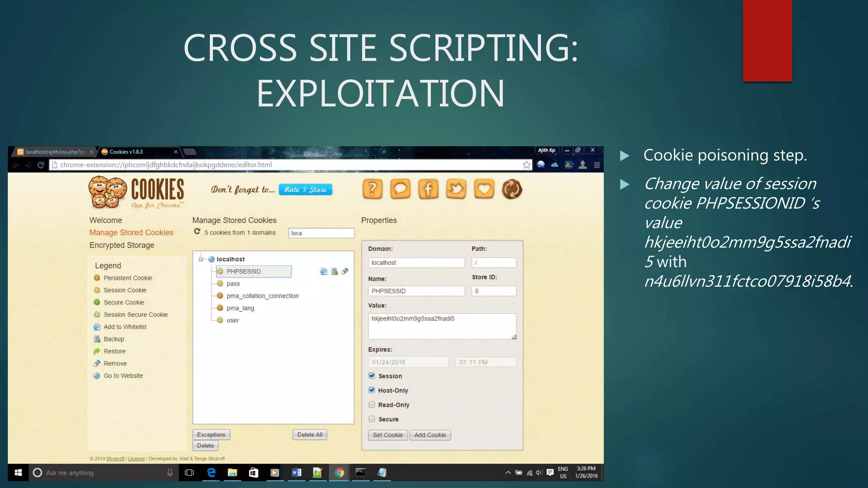Click the Rate 5 Stars button
Viewport: 868px width, 488px height.
tap(305, 190)
